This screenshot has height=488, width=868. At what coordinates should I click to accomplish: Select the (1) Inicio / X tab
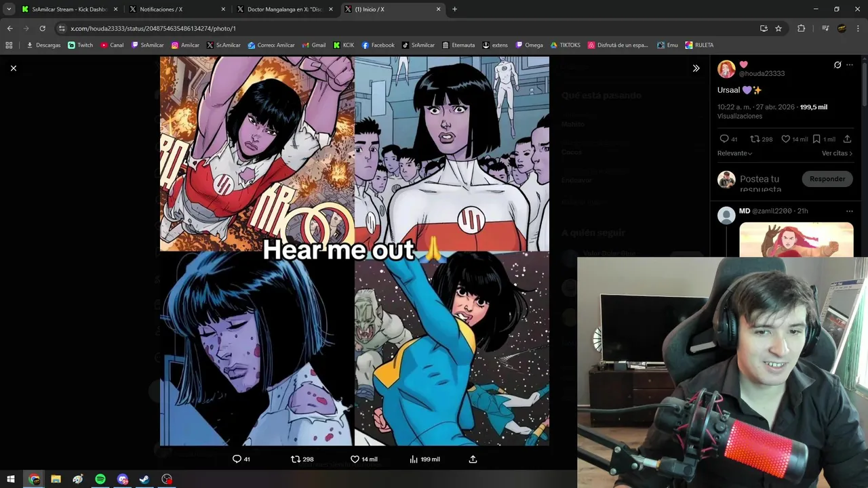click(393, 9)
